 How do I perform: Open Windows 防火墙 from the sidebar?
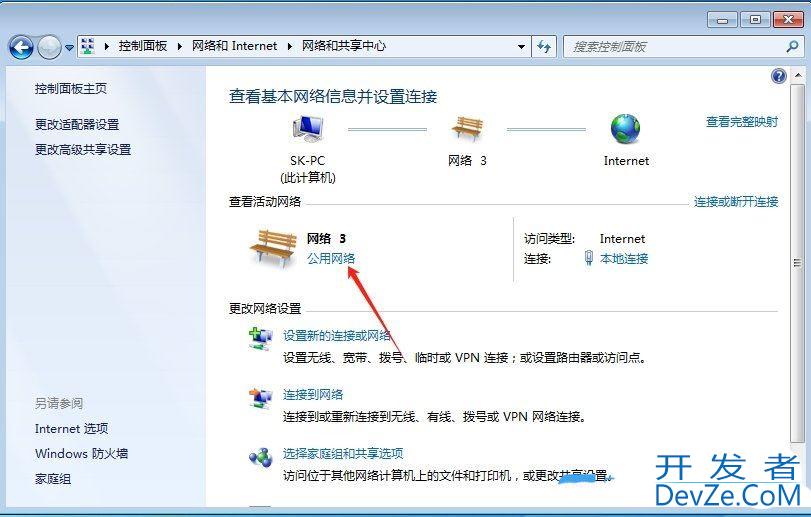tap(81, 453)
